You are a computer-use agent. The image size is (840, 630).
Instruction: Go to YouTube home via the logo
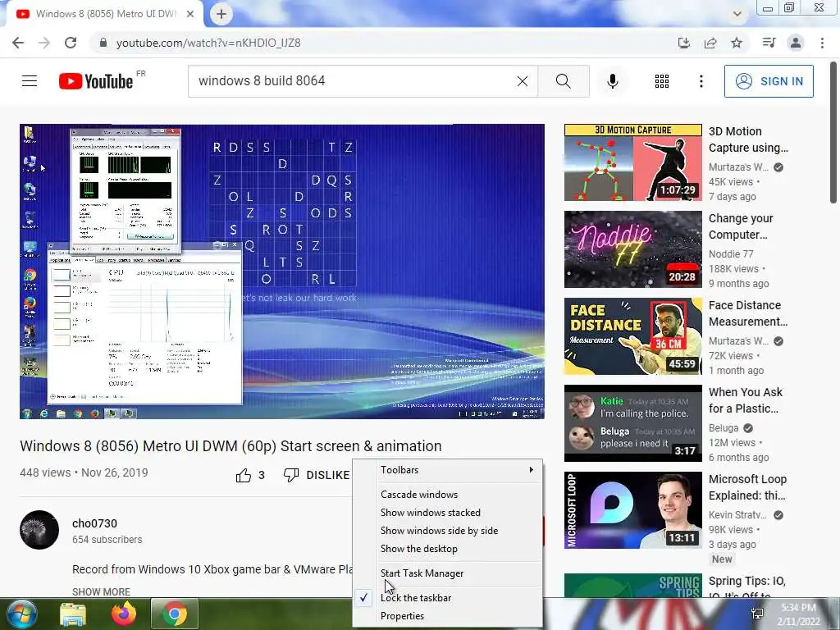tap(96, 81)
